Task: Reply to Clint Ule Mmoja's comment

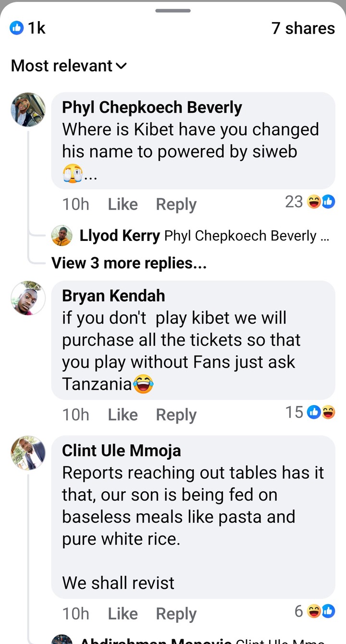Action: 176,614
